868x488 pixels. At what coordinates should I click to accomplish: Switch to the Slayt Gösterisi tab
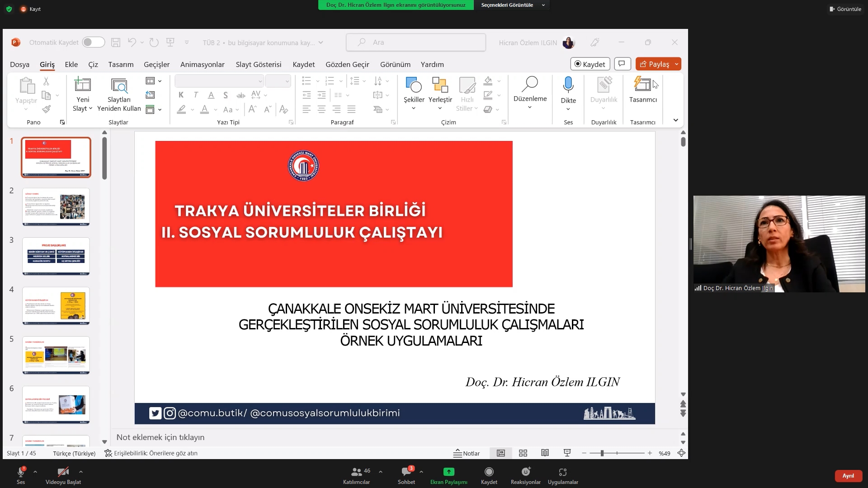tap(259, 64)
